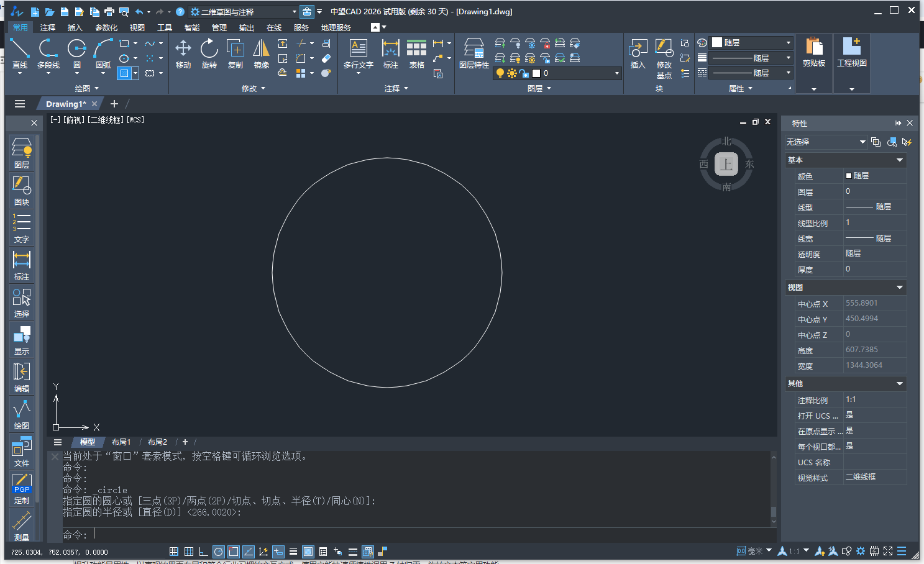Select the Copy (复制) tool

pos(236,53)
